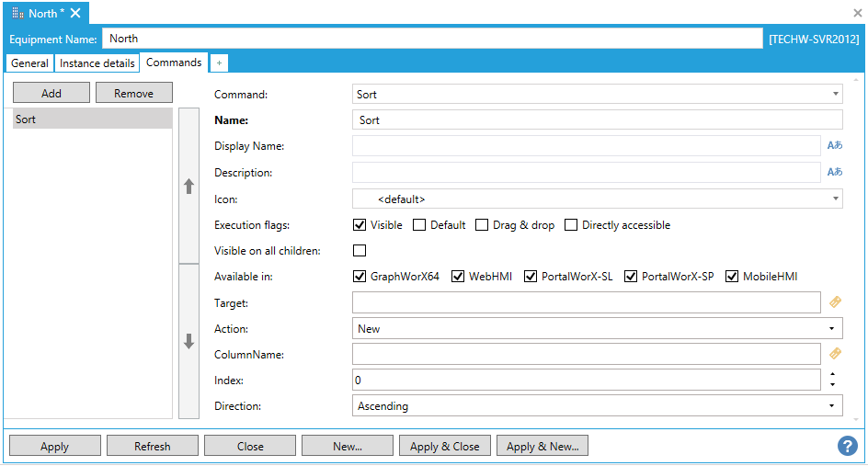Image resolution: width=868 pixels, height=466 pixels.
Task: Disable the WebHMI availability checkbox
Action: (458, 276)
